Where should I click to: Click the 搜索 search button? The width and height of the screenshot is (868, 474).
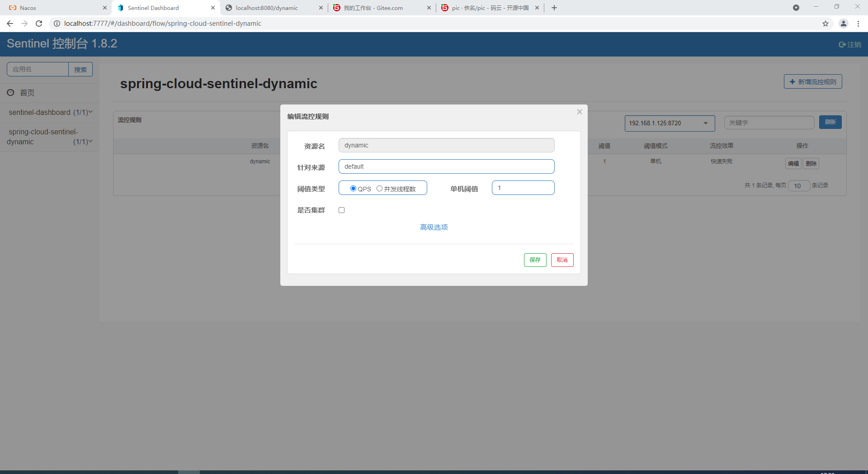tap(80, 69)
